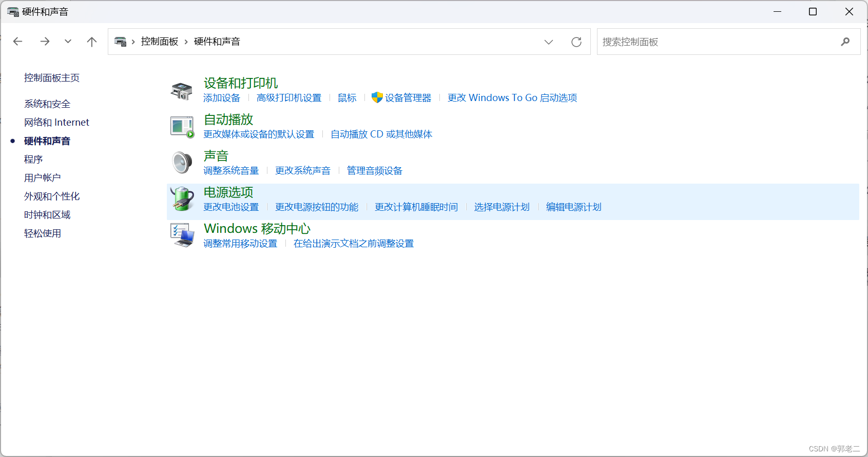This screenshot has width=868, height=457.
Task: Click the address bar control panel icon
Action: tap(121, 42)
